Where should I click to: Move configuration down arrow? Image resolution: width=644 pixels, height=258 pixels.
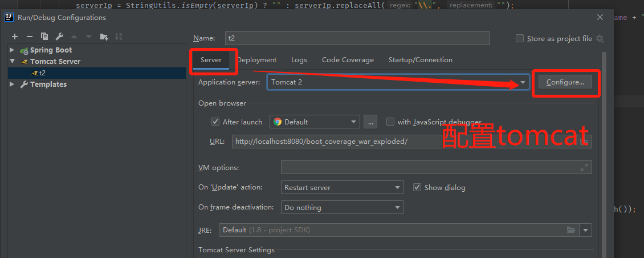[x=89, y=37]
